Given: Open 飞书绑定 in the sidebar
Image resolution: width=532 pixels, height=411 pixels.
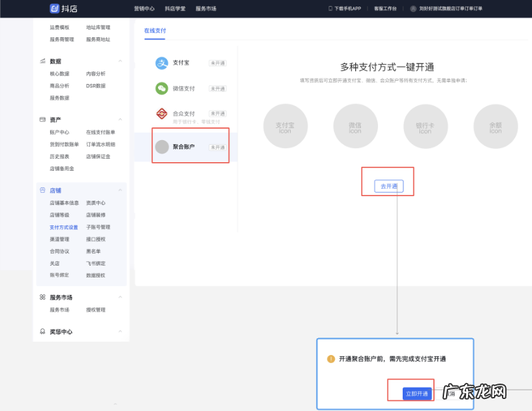Looking at the screenshot, I should (96, 264).
